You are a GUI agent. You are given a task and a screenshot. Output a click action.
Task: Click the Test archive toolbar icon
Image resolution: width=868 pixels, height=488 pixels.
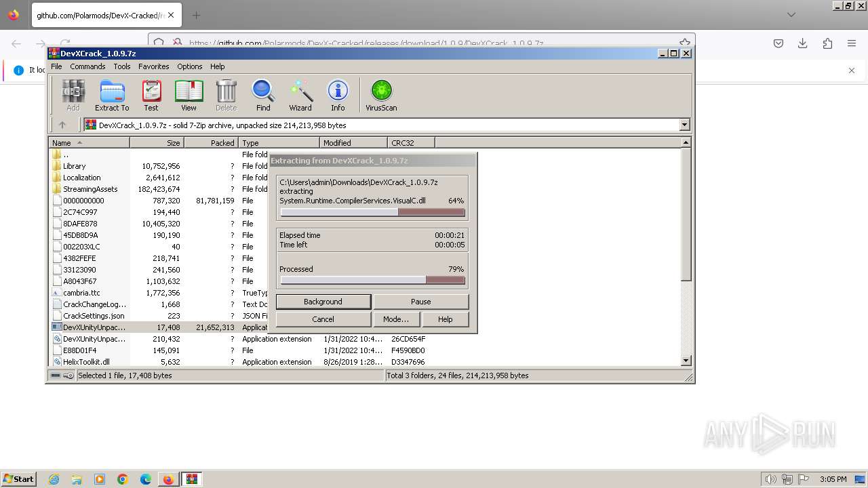[x=151, y=95]
